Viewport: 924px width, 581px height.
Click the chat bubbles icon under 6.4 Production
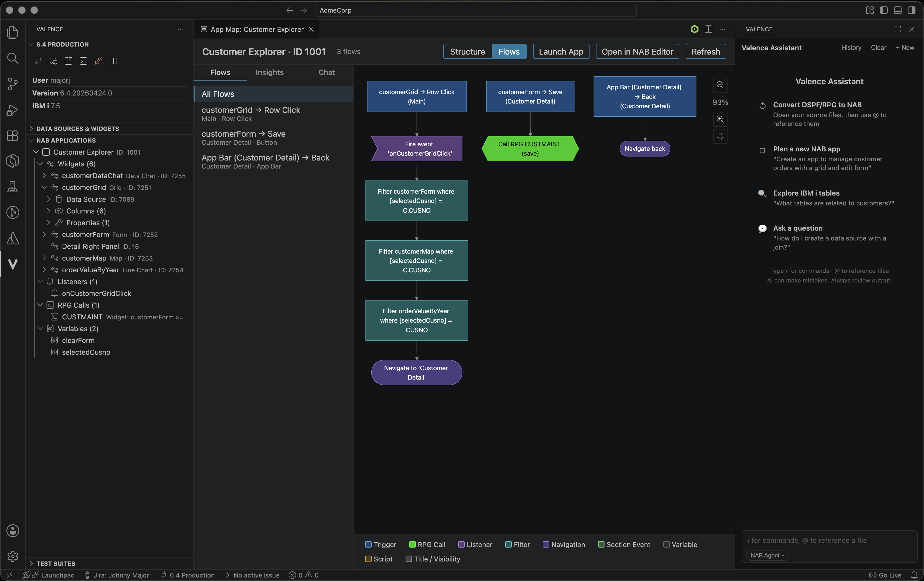click(x=53, y=61)
